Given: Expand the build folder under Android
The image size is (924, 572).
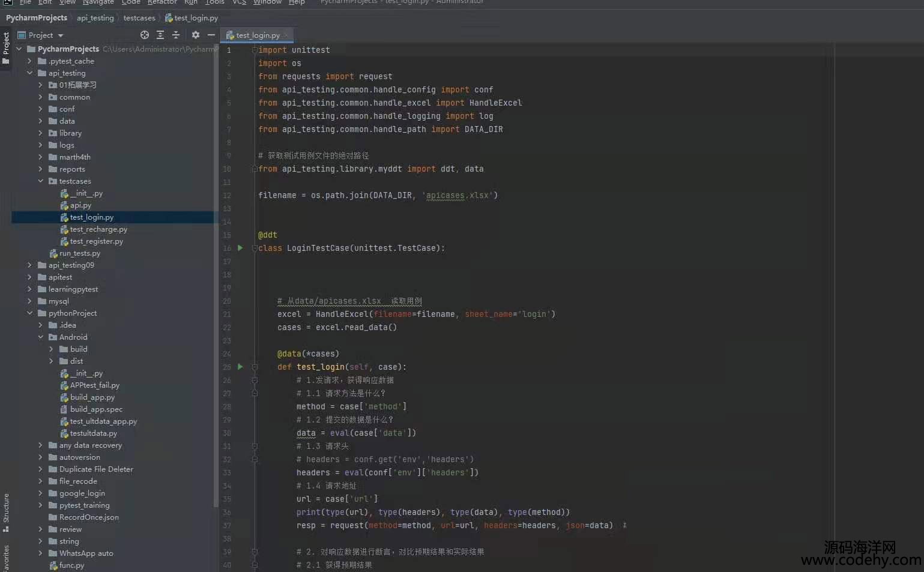Looking at the screenshot, I should click(x=51, y=349).
